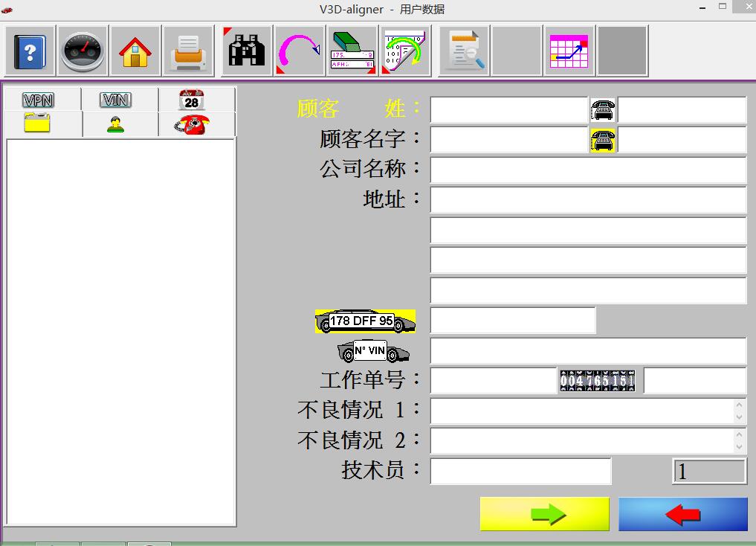Screen dimensions: 756x546
Task: Open the binoculars search tool
Action: click(247, 51)
